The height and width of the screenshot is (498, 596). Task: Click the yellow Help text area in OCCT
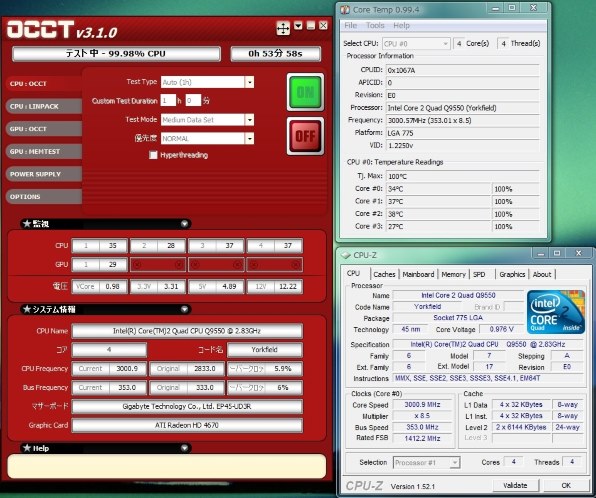[x=166, y=466]
